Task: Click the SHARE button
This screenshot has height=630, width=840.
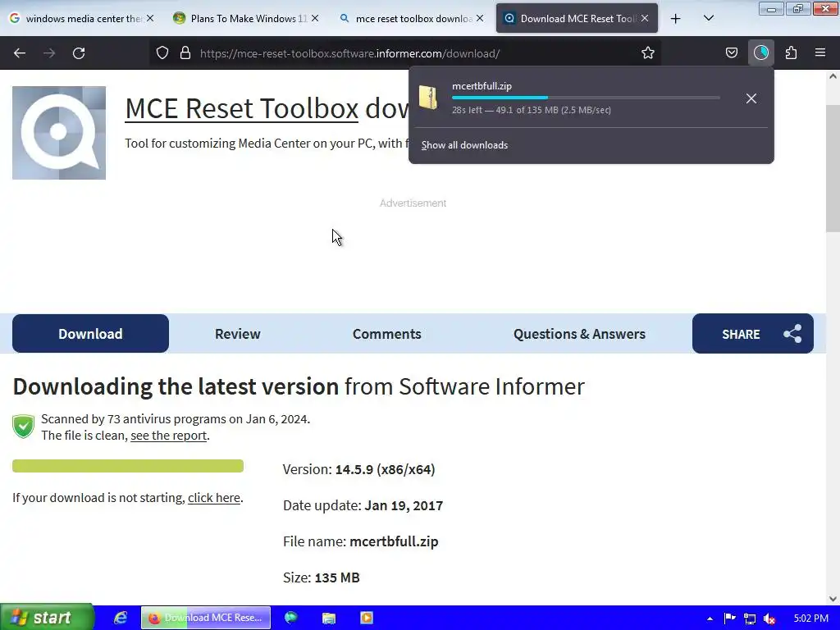Action: 753,334
